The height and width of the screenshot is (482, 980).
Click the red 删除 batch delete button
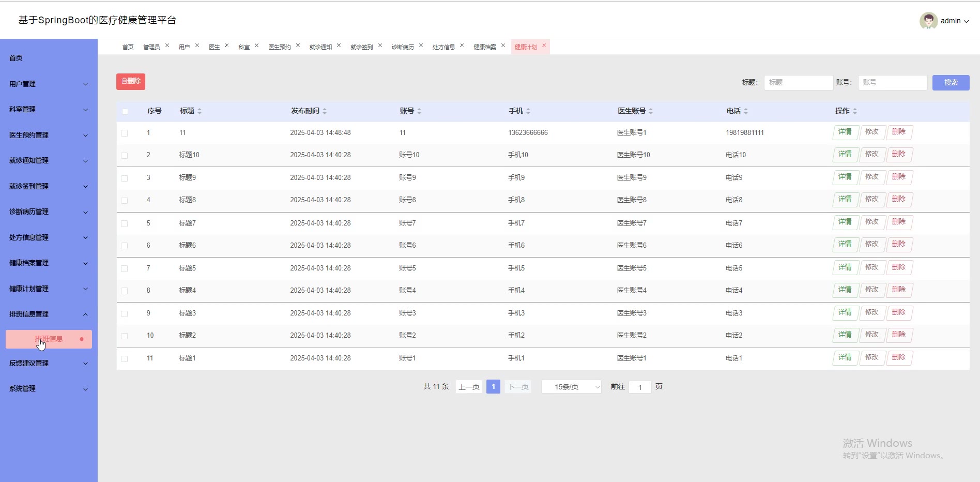pyautogui.click(x=131, y=81)
